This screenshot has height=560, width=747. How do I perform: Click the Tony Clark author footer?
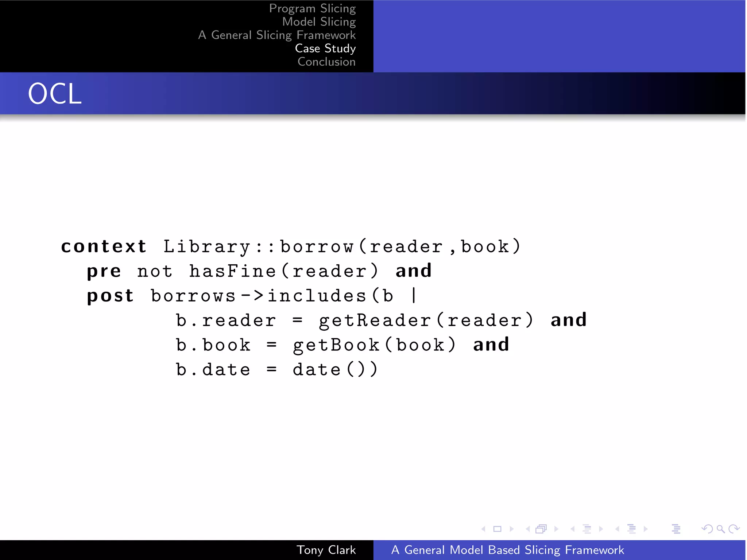[326, 550]
